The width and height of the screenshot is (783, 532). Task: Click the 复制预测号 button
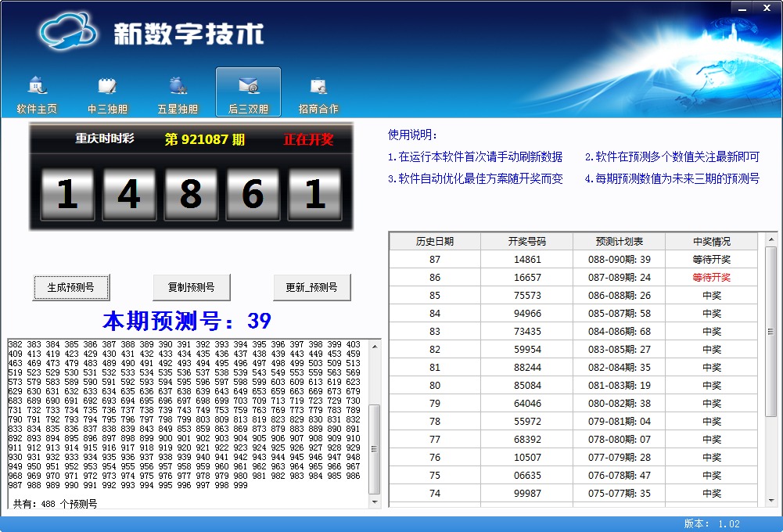pyautogui.click(x=191, y=287)
